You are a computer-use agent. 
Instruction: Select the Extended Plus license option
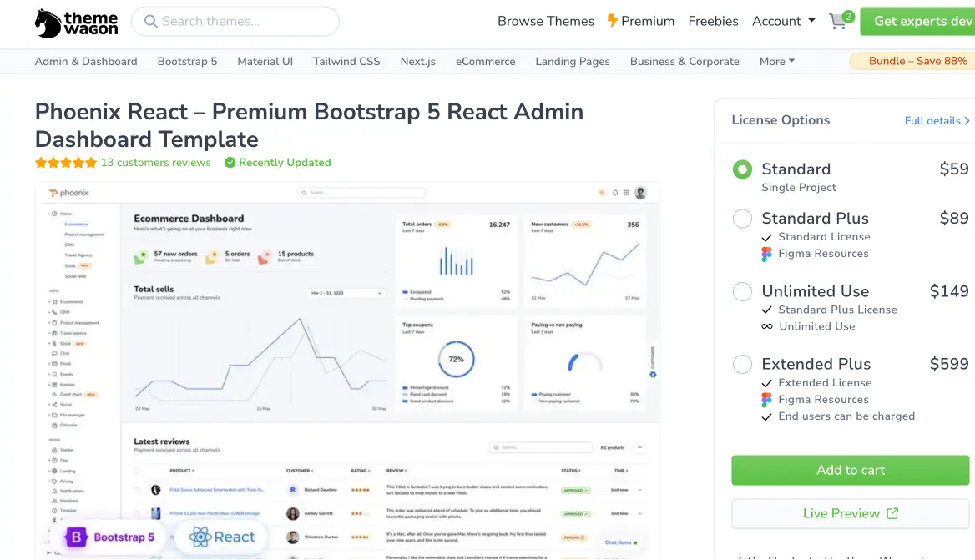[742, 364]
